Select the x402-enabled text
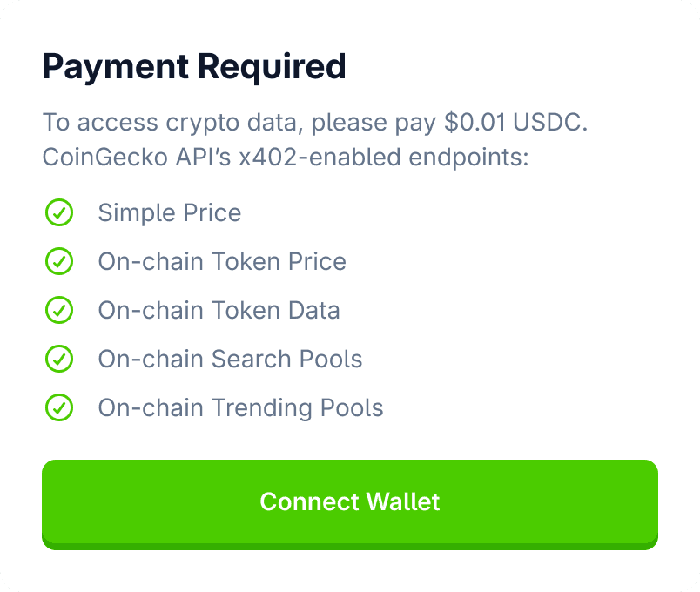 pyautogui.click(x=320, y=158)
